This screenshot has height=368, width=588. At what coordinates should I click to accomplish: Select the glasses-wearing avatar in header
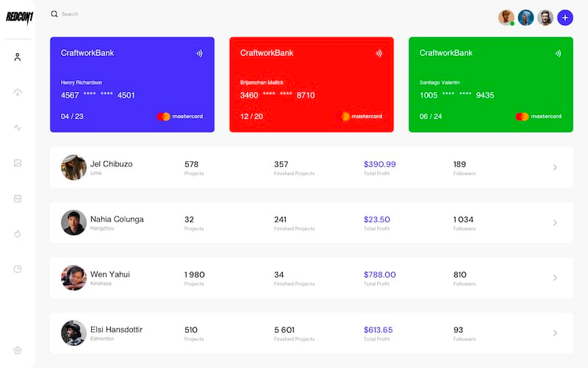(545, 17)
